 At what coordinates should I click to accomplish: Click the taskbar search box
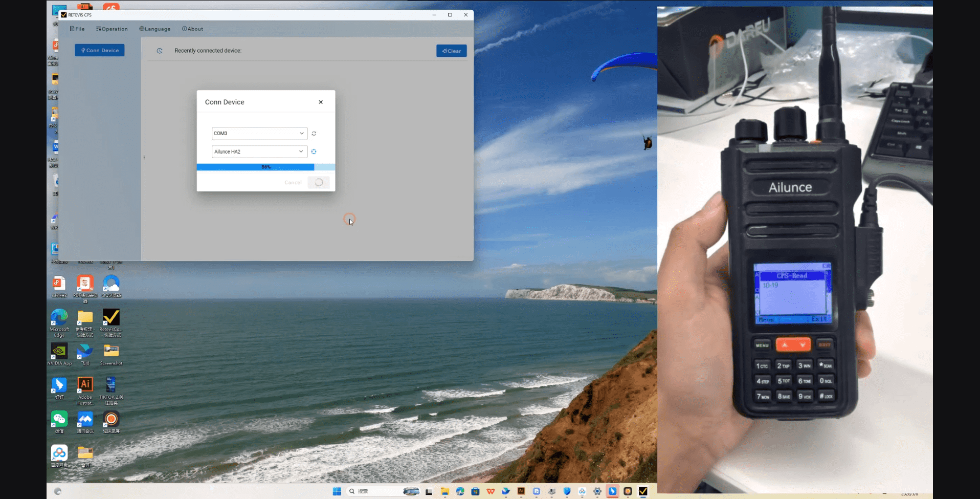coord(384,491)
